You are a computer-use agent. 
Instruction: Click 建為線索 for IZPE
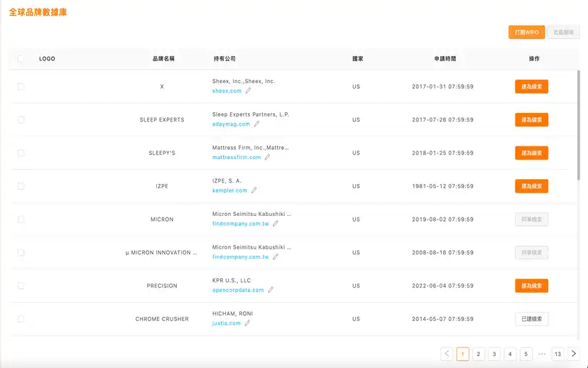coord(531,186)
